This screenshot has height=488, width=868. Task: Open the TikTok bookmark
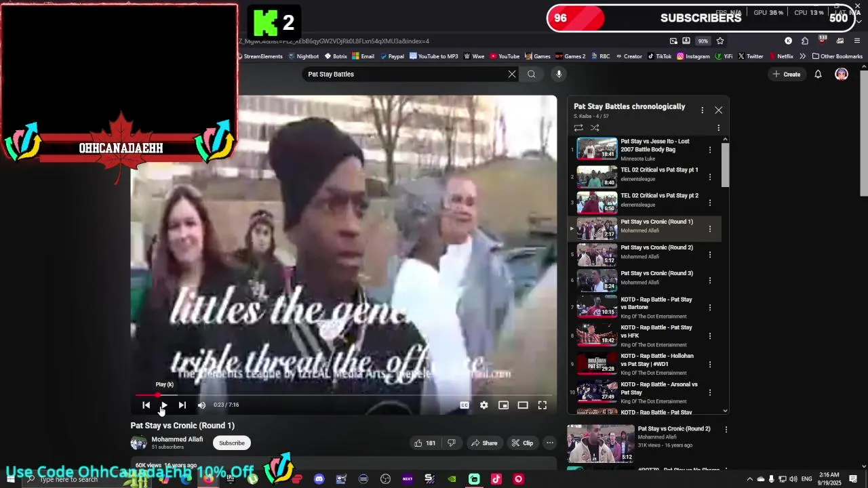[659, 56]
